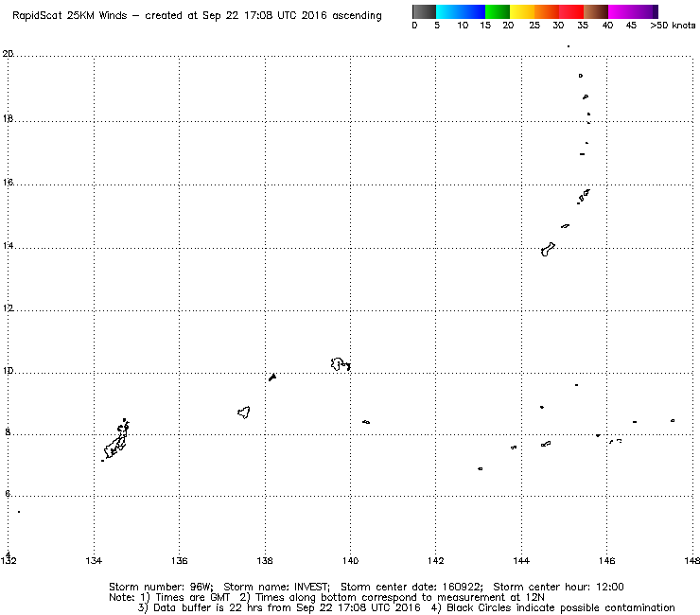Image resolution: width=700 pixels, height=615 pixels.
Task: Click the gray 0–5 knots color segment
Action: coord(424,11)
